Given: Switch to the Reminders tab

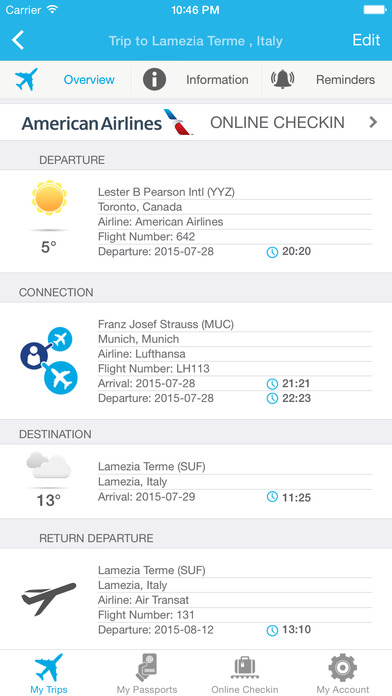Looking at the screenshot, I should (x=345, y=80).
